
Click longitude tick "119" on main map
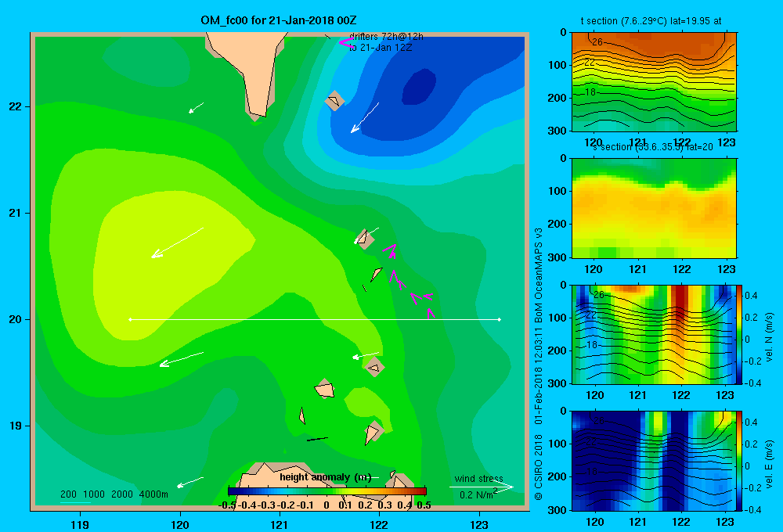point(80,524)
